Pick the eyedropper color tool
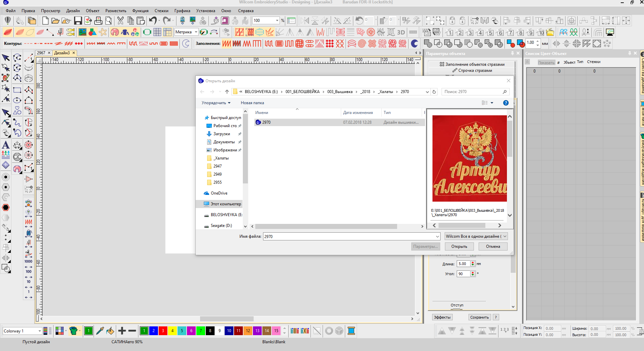Screen dimensions: 644x351 click(100, 331)
